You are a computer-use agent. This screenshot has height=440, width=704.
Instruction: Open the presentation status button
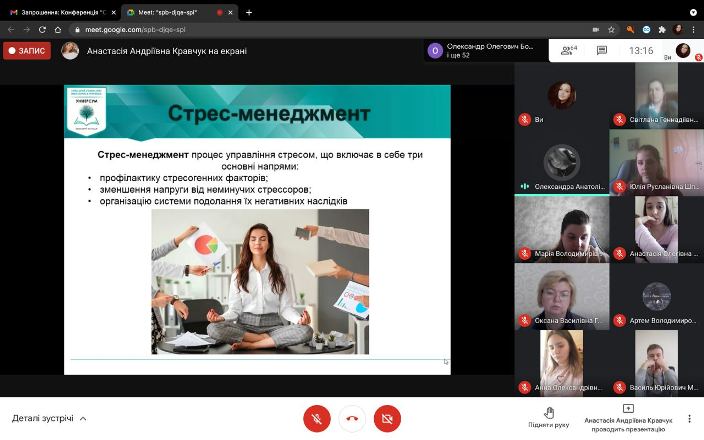[x=628, y=418]
